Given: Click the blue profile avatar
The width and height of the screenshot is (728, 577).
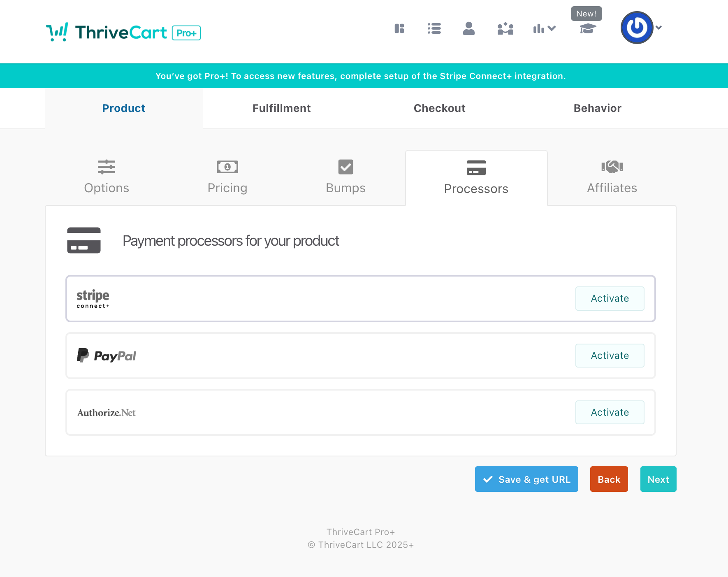Looking at the screenshot, I should (x=637, y=28).
